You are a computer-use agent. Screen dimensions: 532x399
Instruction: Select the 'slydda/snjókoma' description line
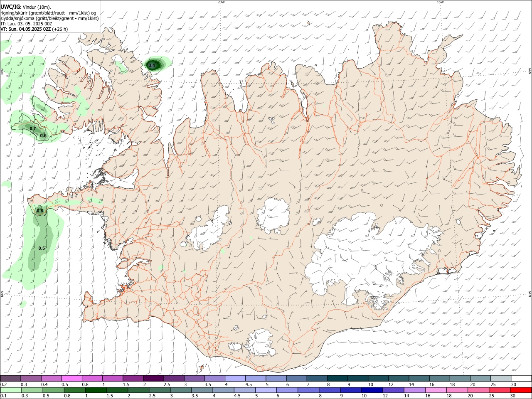click(x=49, y=18)
